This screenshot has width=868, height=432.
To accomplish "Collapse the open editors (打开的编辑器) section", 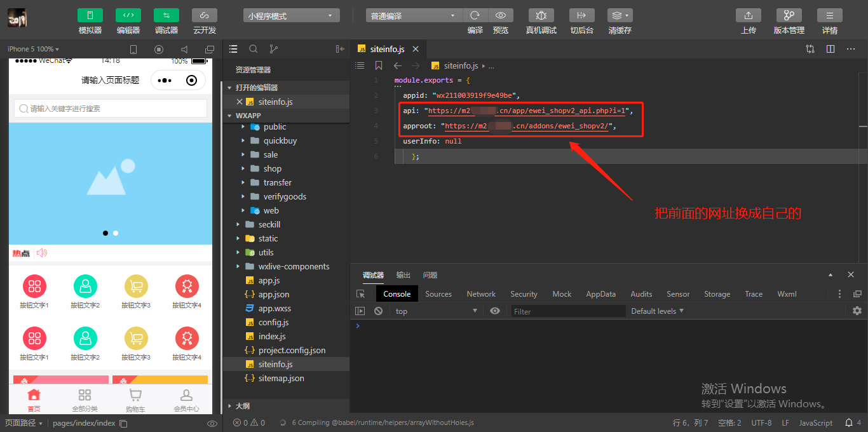I will pos(286,88).
